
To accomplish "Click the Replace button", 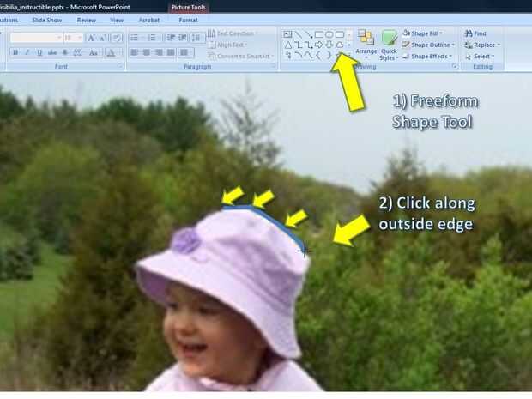I will click(481, 45).
